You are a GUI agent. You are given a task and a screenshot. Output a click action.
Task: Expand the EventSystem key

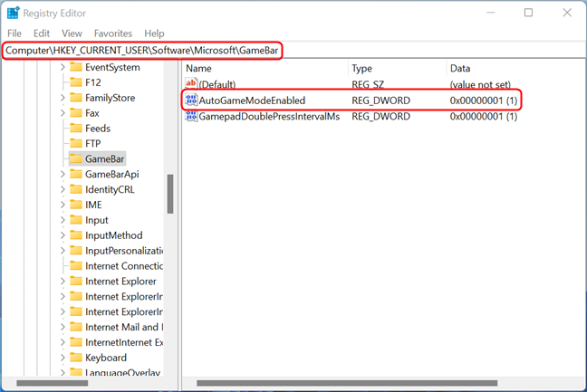(x=63, y=67)
